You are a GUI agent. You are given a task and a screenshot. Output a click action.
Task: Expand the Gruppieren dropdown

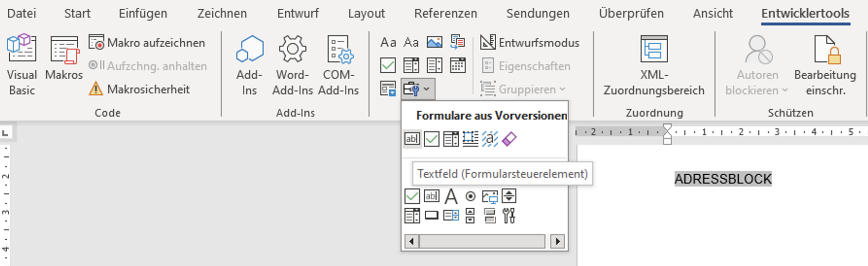click(524, 89)
